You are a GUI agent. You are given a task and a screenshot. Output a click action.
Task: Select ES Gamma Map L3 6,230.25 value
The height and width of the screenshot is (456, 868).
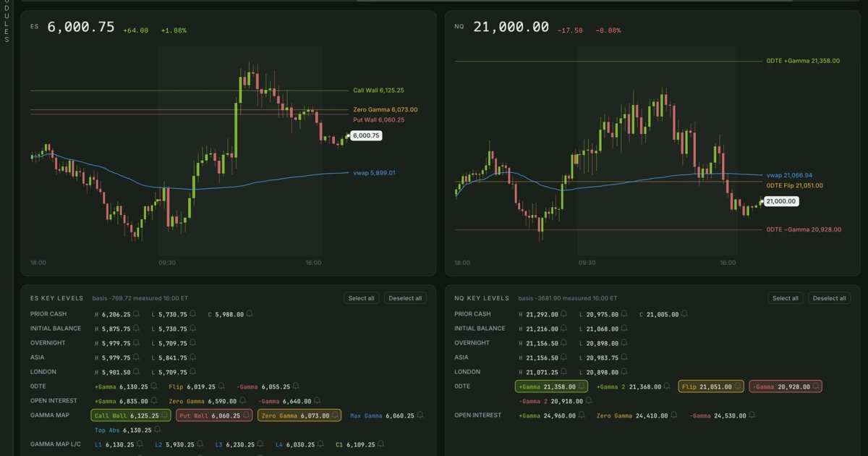(239, 444)
